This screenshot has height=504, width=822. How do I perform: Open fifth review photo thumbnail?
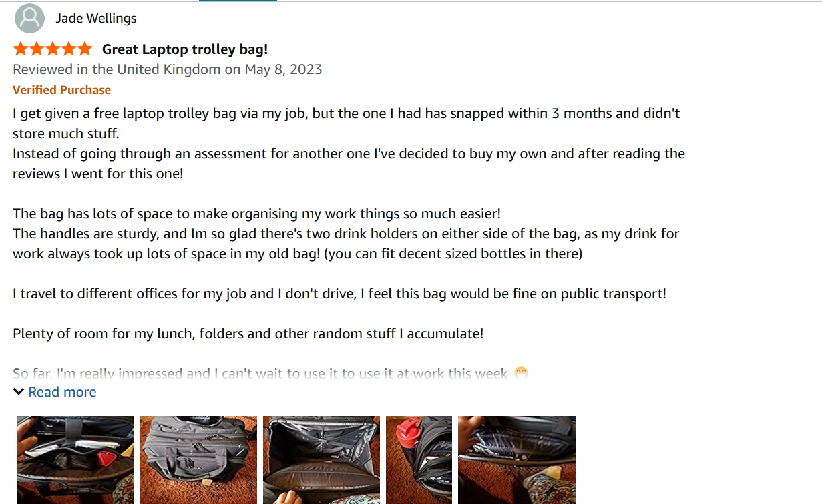tap(517, 459)
